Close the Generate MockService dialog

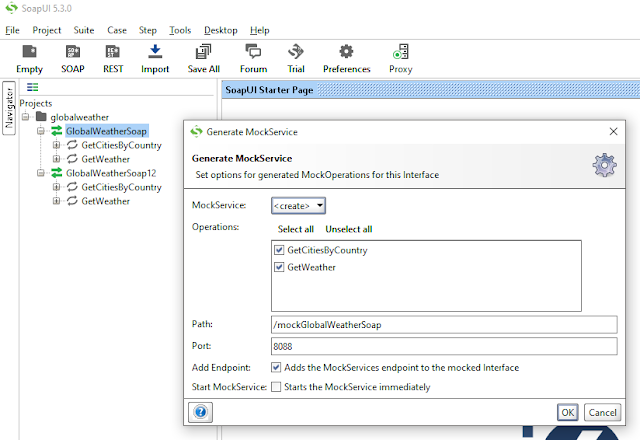tap(613, 131)
